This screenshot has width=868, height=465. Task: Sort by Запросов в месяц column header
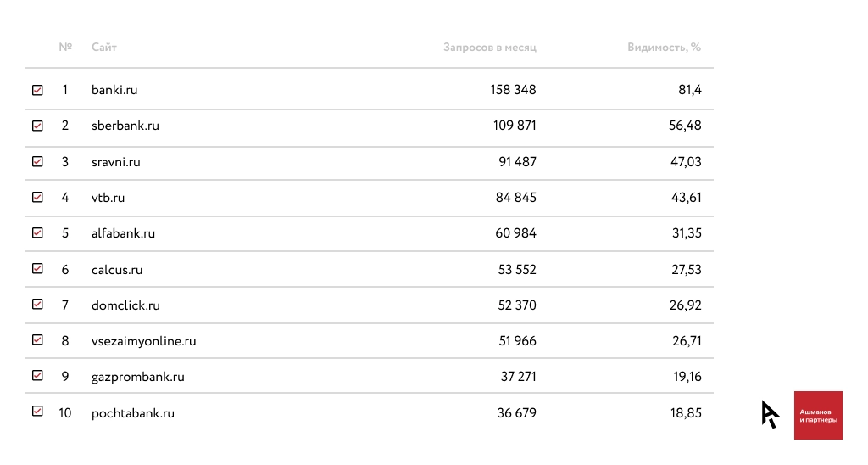489,48
